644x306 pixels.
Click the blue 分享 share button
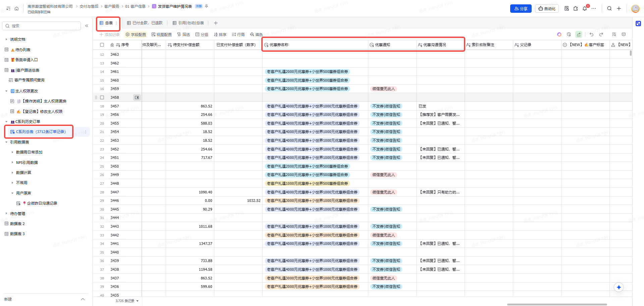pos(521,9)
